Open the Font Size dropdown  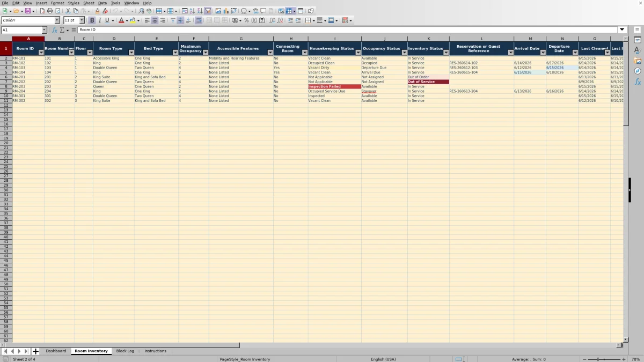tap(82, 20)
